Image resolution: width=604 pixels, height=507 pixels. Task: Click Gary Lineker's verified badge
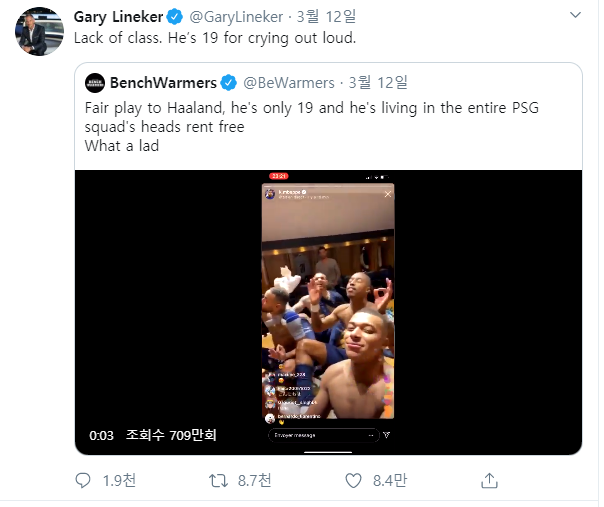click(x=173, y=16)
